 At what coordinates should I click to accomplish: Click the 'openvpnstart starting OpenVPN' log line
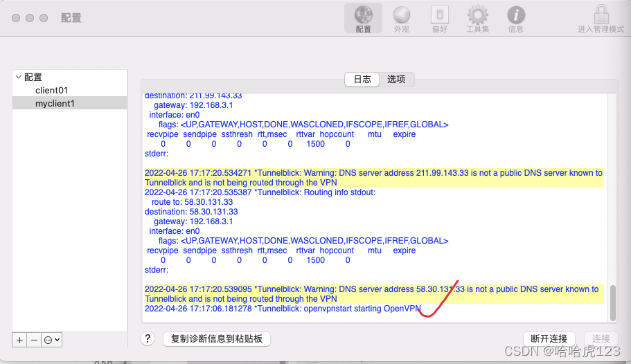[283, 309]
